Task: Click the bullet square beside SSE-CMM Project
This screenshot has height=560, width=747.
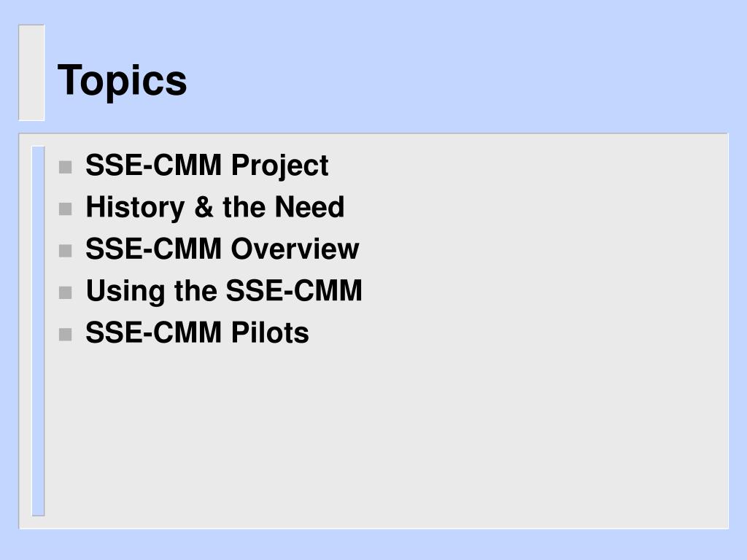Action: [x=65, y=167]
